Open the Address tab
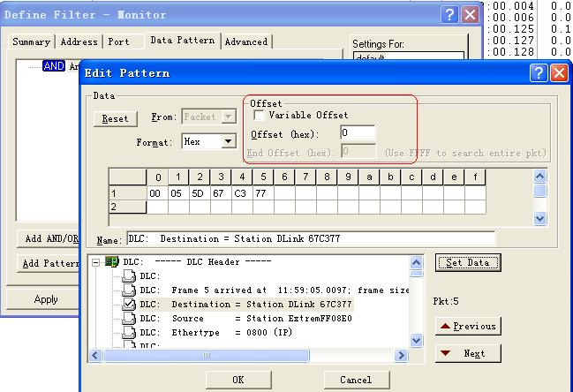This screenshot has height=392, width=573. tap(79, 41)
